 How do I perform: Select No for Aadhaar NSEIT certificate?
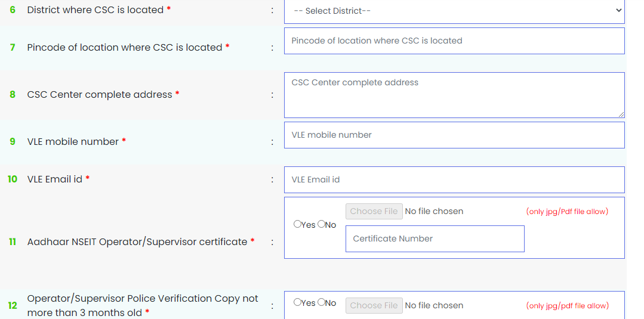[x=321, y=224]
